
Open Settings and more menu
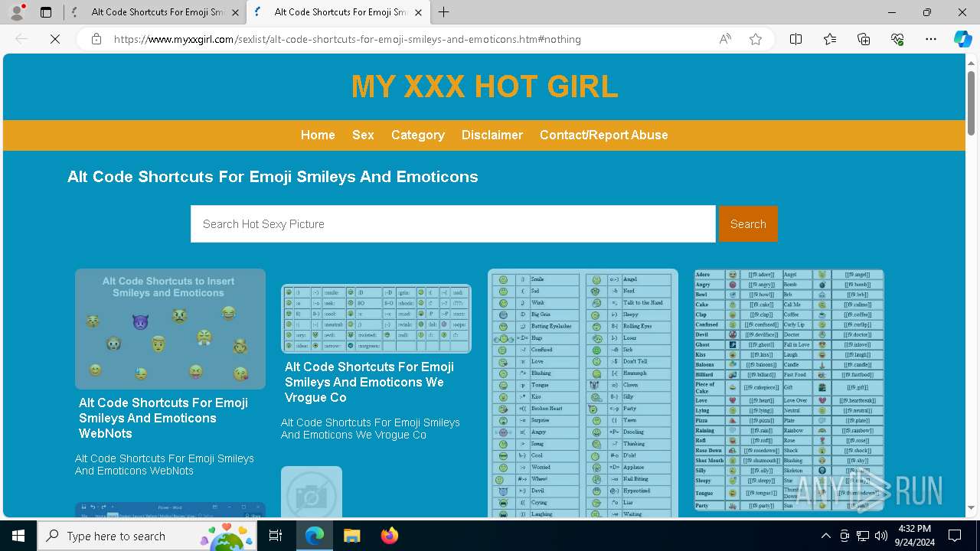(x=931, y=39)
